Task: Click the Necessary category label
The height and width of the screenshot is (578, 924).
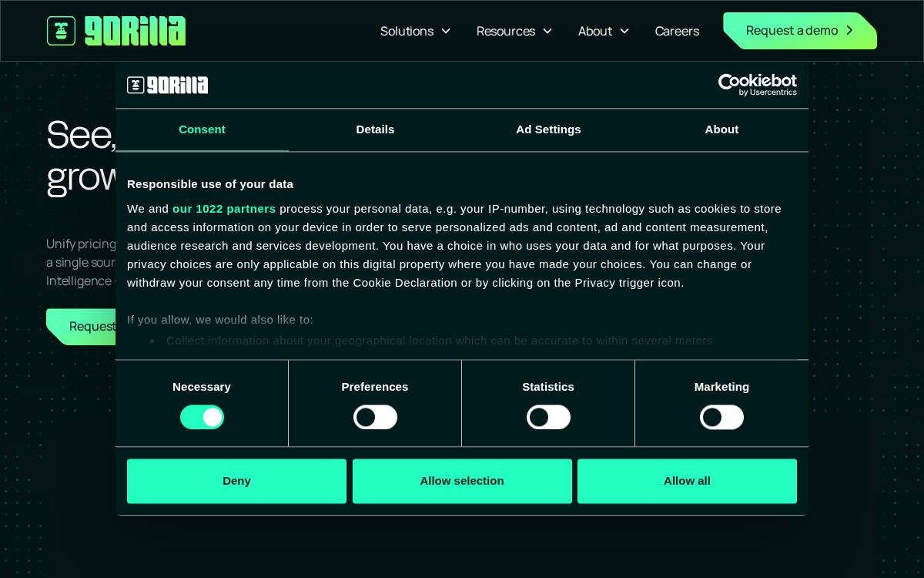Action: tap(202, 387)
